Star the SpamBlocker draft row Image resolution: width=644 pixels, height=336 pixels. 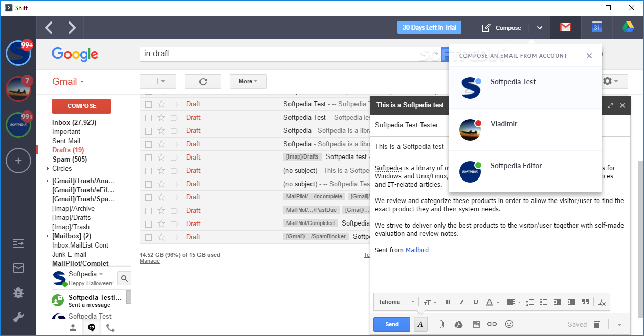click(x=161, y=237)
